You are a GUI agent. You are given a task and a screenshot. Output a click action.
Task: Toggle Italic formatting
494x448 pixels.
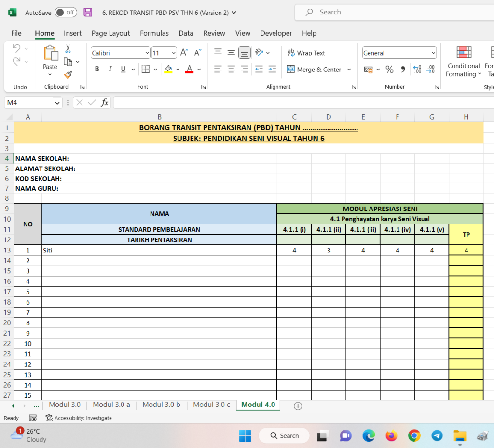click(x=110, y=69)
